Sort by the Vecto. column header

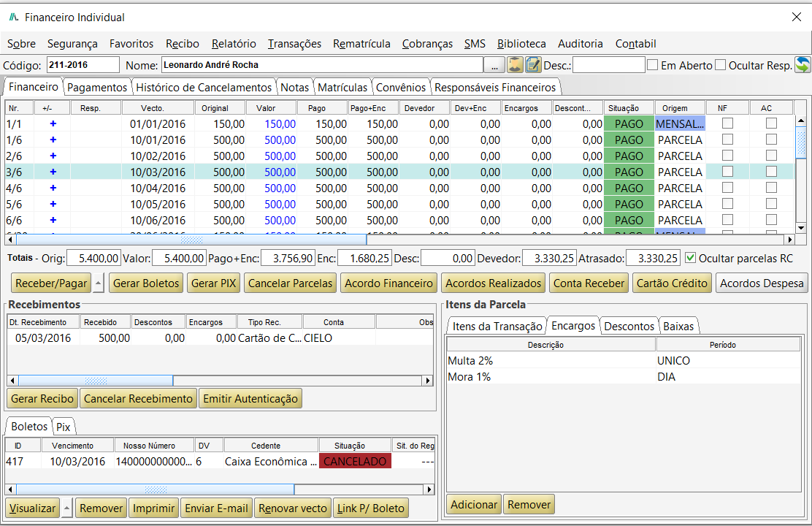(x=158, y=108)
